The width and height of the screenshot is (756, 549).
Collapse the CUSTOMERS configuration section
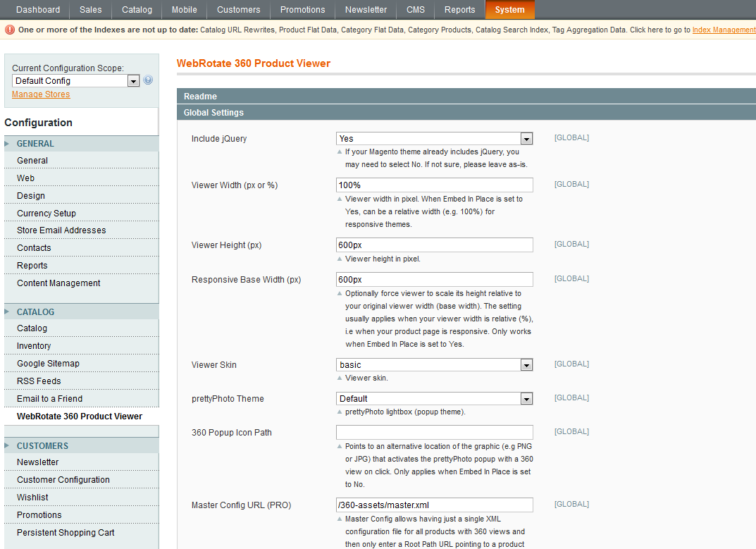(82, 446)
